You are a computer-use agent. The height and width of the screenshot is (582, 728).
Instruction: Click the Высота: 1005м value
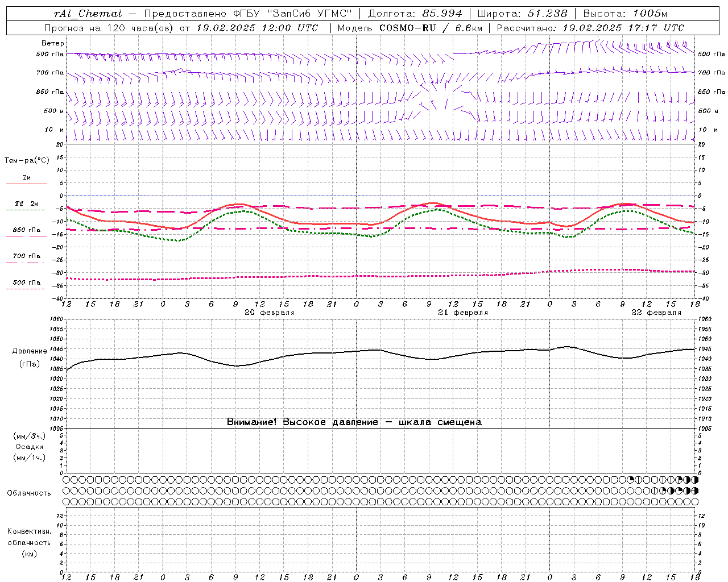tap(625, 14)
